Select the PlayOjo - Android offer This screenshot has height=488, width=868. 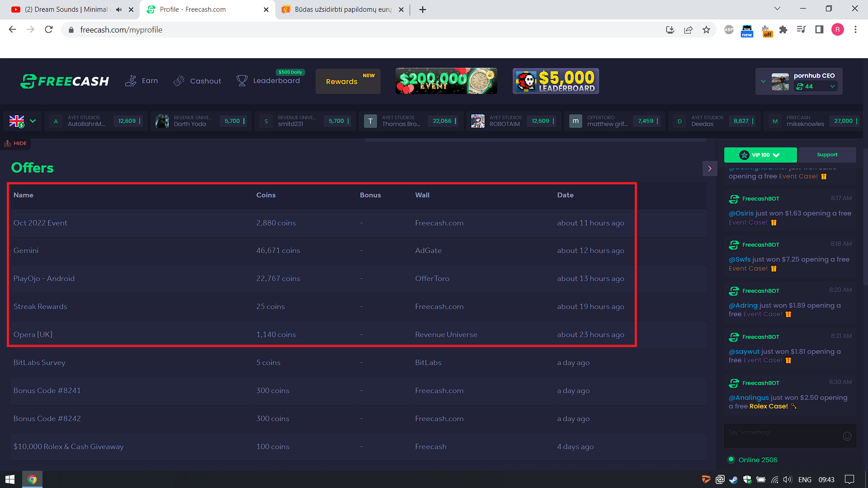click(359, 279)
